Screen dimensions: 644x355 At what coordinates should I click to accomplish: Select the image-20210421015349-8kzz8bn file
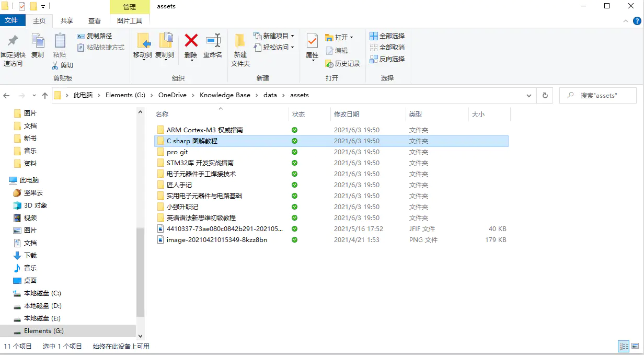(331, 239)
